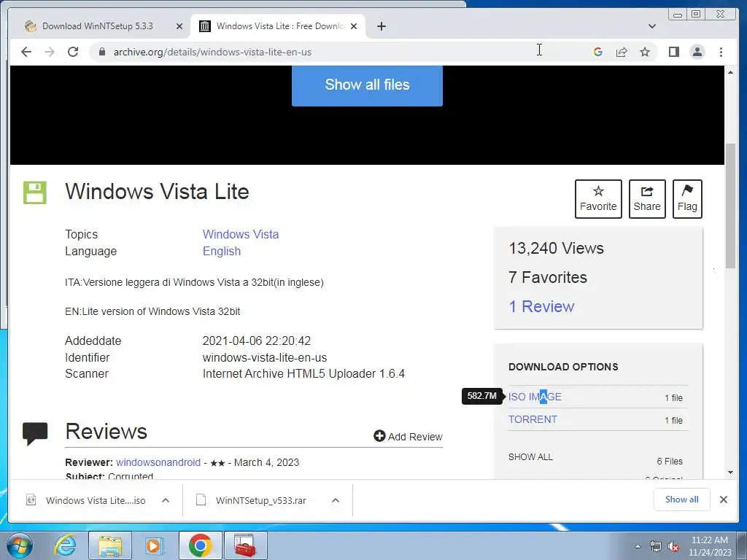Click the Chrome taskbar icon
The width and height of the screenshot is (747, 560).
coord(200,545)
